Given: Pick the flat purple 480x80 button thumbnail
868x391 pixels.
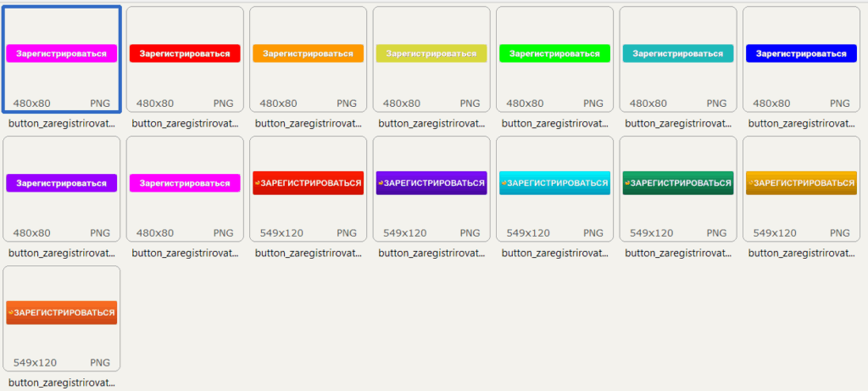Looking at the screenshot, I should point(62,183).
